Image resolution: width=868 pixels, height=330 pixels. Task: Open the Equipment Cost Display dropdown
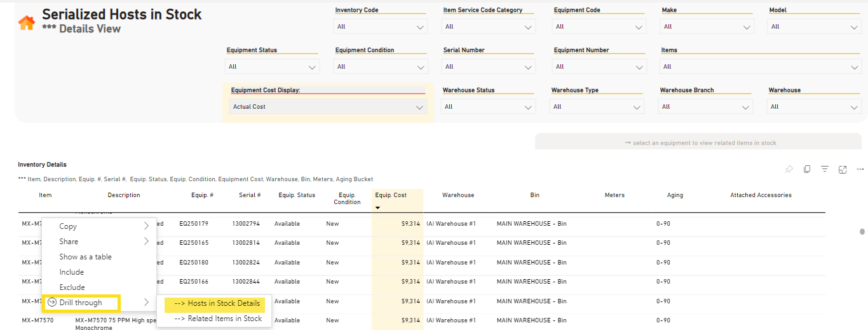[327, 107]
